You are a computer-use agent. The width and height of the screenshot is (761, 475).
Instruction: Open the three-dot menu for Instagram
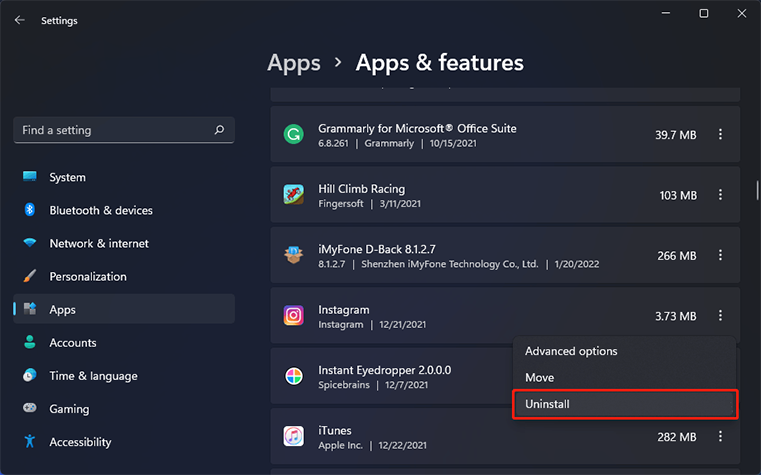[x=720, y=315]
